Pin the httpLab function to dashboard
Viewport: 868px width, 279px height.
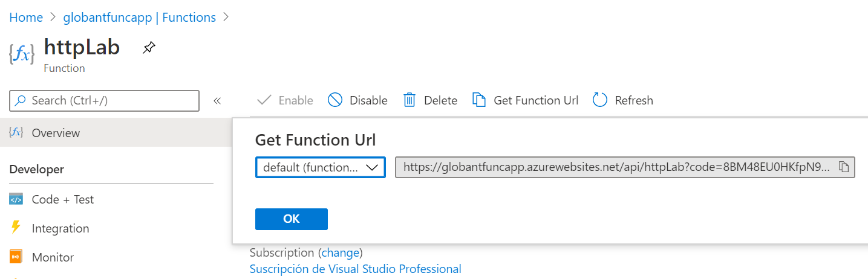tap(149, 48)
